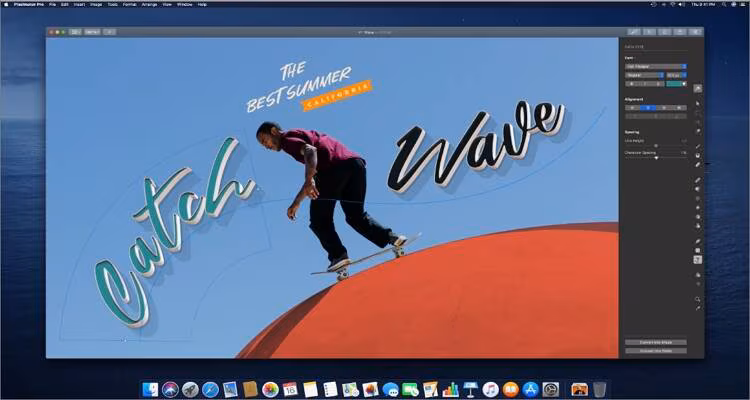Screen dimensions: 750x400
Task: Open iTunes music icon in Dock
Action: coord(491,389)
